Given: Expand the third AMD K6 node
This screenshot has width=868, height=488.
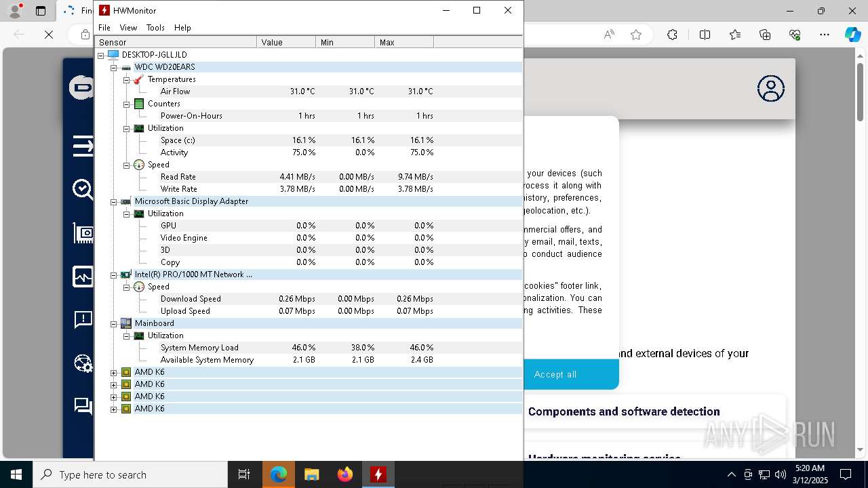Looking at the screenshot, I should tap(114, 396).
